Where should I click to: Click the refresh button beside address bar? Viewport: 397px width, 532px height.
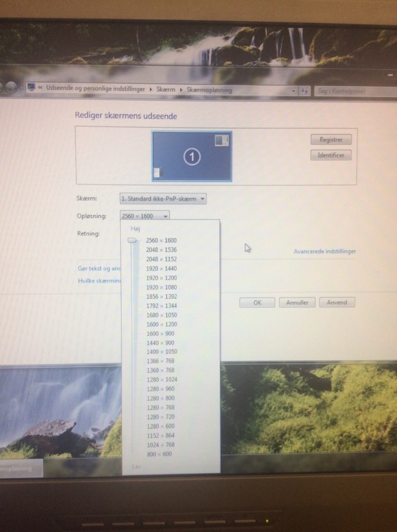tap(305, 91)
